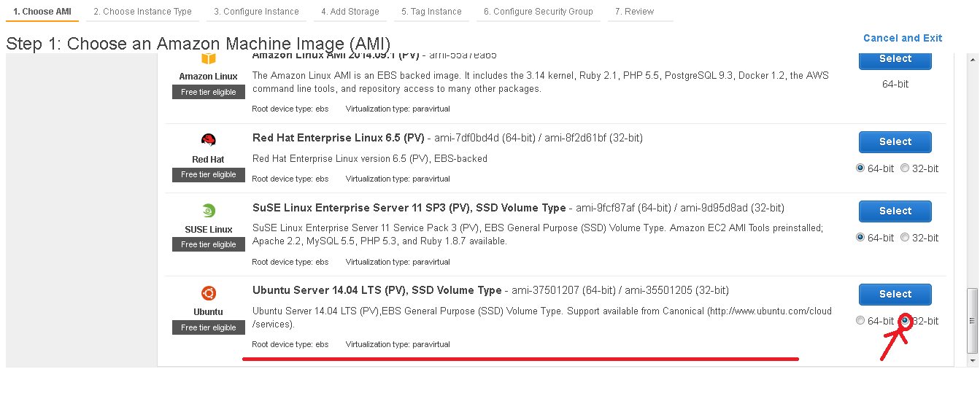Click the Red Hat logo icon
Screen dimensions: 980x404
tap(209, 140)
